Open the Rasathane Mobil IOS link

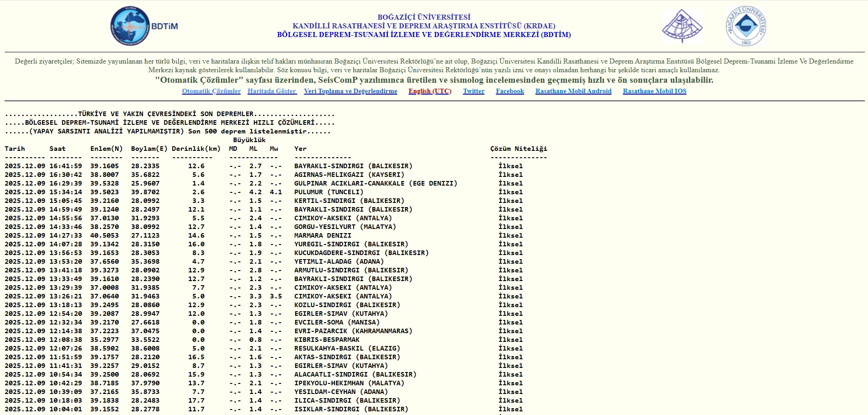pyautogui.click(x=654, y=91)
